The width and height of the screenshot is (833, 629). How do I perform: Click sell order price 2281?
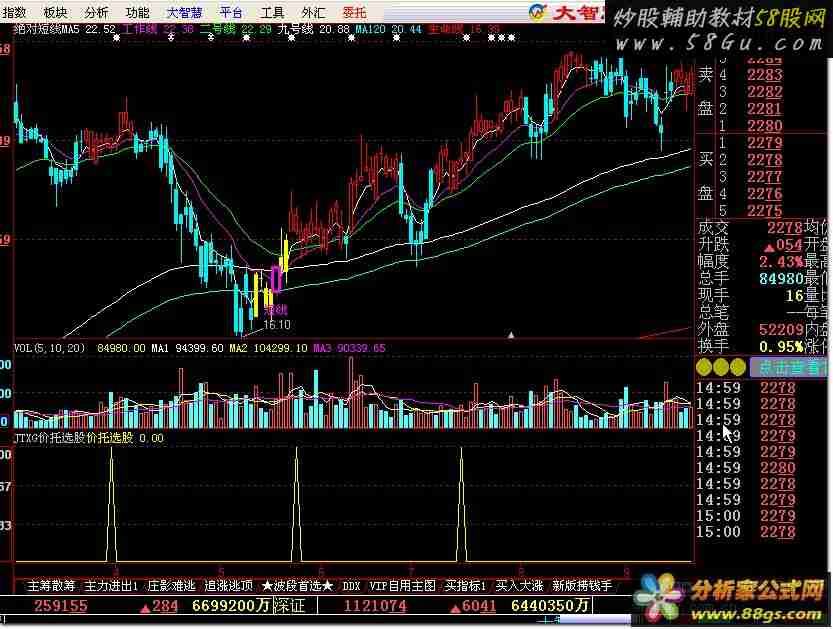pyautogui.click(x=765, y=109)
